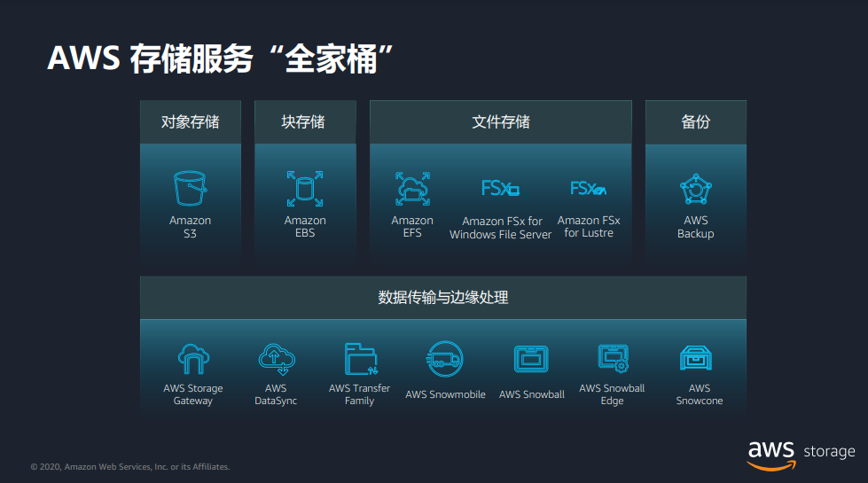Click the Amazon EFS cloud folder icon
The width and height of the screenshot is (868, 483).
pyautogui.click(x=412, y=189)
